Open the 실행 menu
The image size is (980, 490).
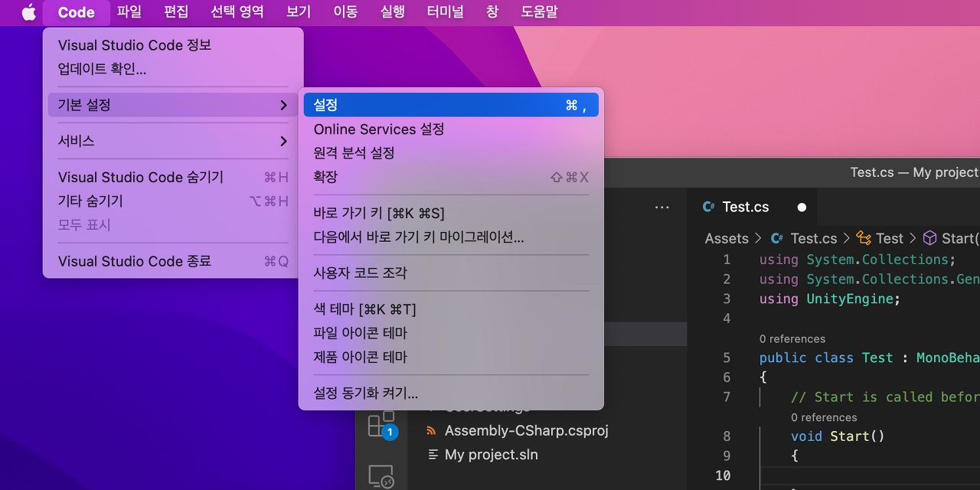click(393, 12)
